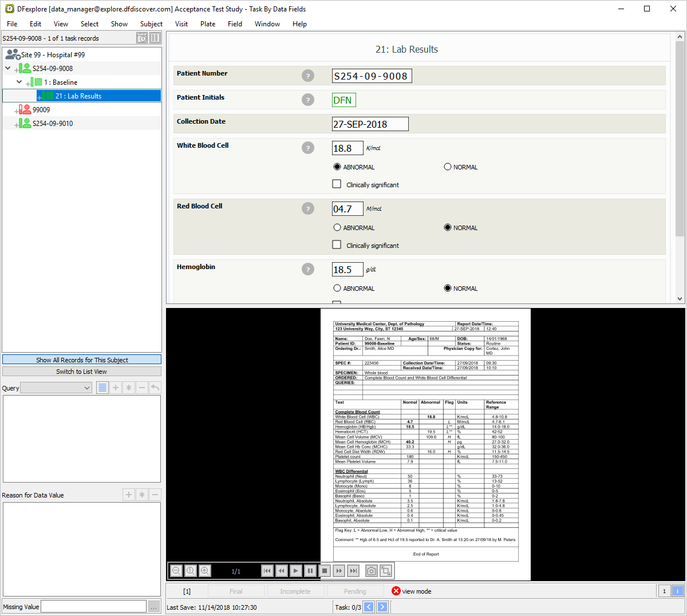Click the help icon next to Hemoglobin
The width and height of the screenshot is (687, 616).
[x=308, y=269]
